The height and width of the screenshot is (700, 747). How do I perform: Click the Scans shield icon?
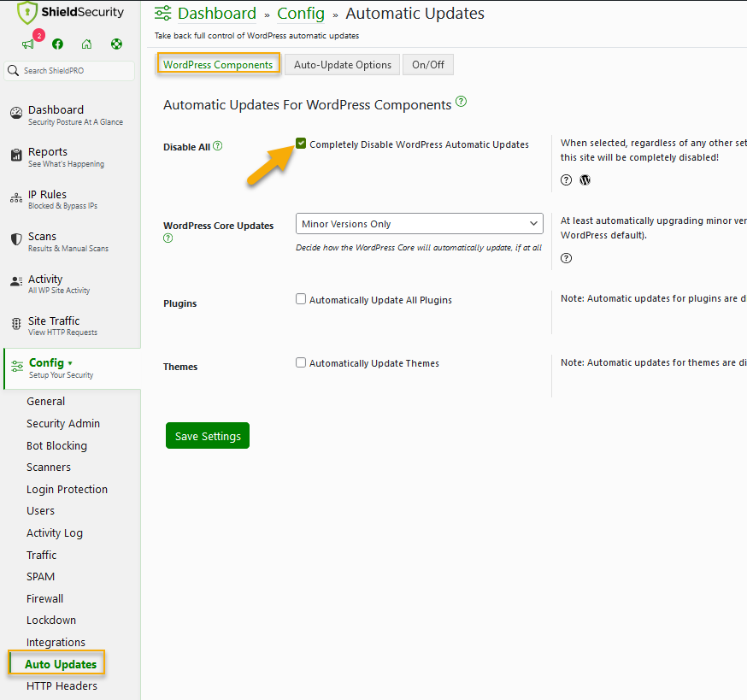click(16, 239)
